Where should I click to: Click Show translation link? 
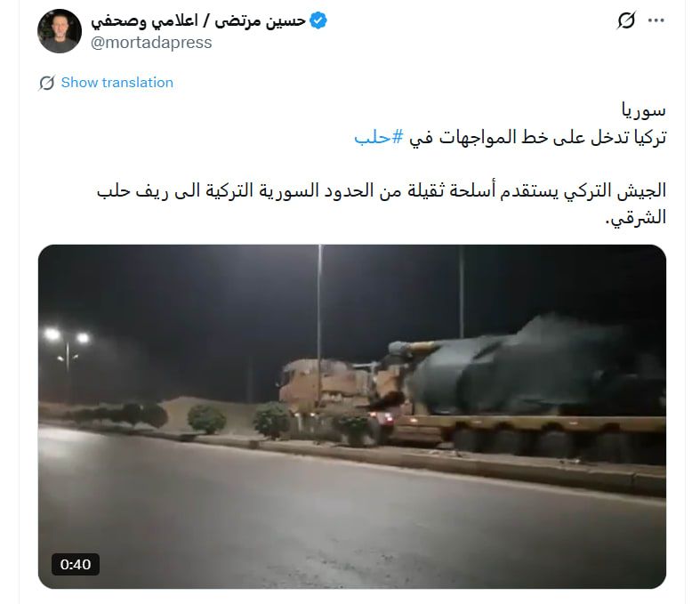(117, 83)
